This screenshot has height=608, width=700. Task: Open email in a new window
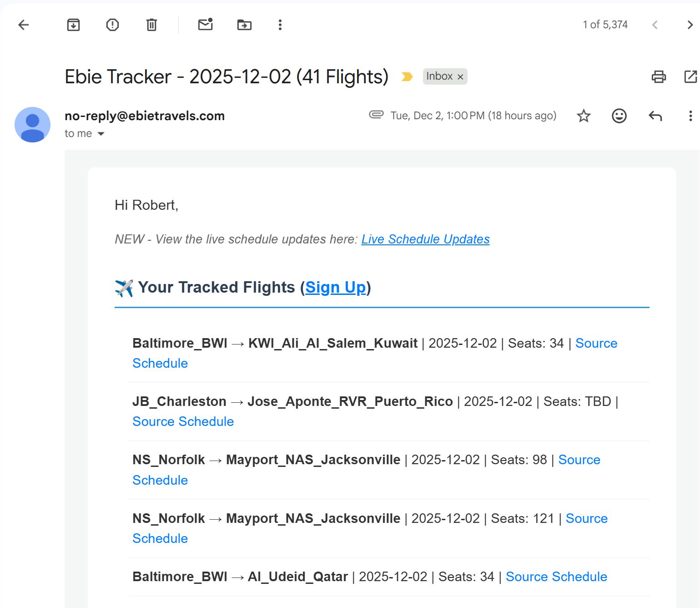pyautogui.click(x=690, y=76)
